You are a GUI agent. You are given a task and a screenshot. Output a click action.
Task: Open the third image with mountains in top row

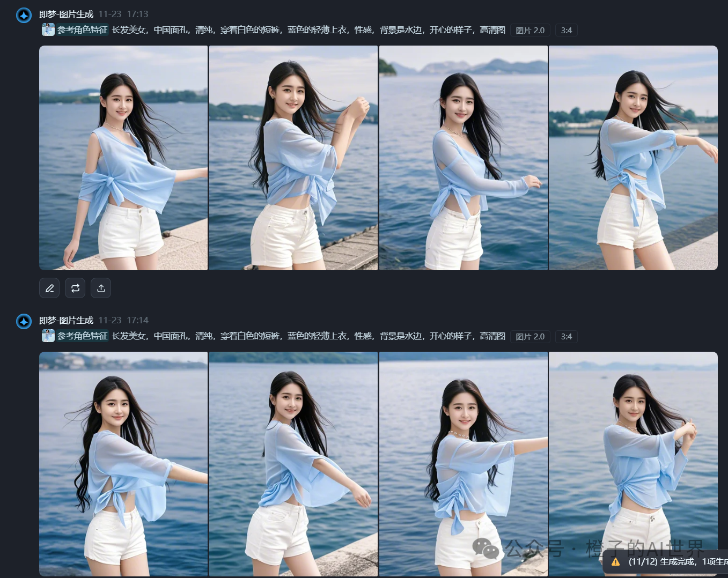(463, 158)
